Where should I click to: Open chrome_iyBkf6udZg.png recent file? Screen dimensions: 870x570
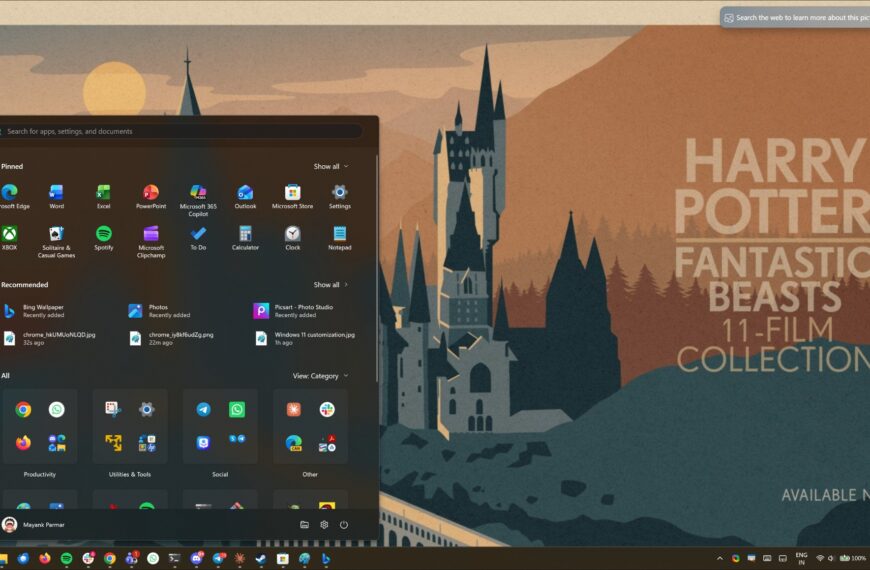[171, 339]
